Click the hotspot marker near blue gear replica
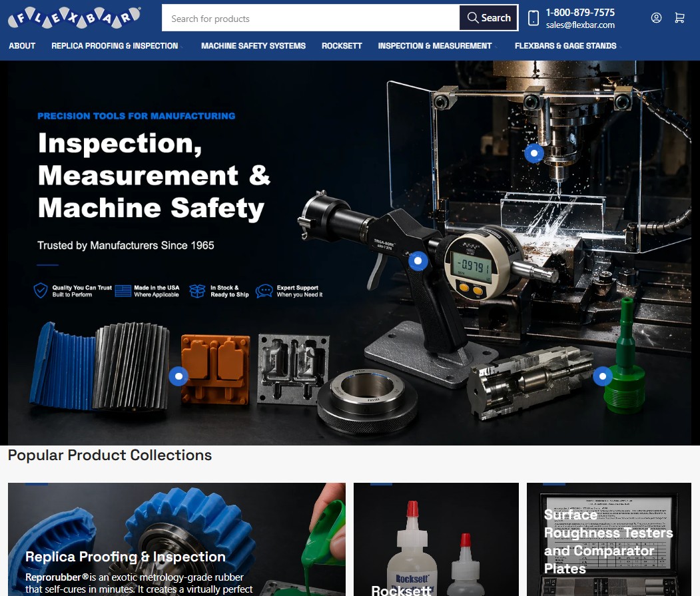Screen dimensions: 700x596 (178, 376)
